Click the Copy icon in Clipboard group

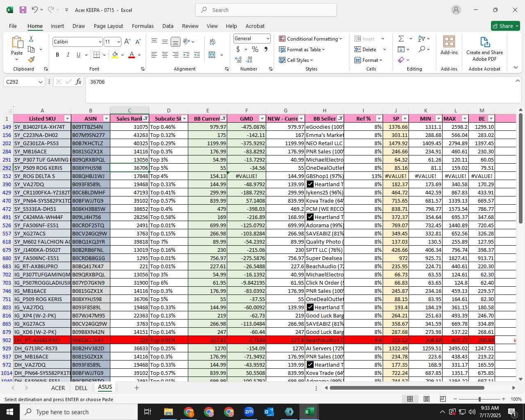[x=31, y=49]
